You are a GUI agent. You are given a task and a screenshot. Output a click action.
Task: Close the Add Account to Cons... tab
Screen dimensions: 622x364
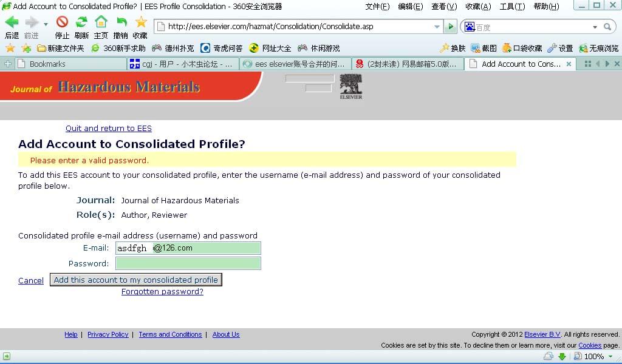click(569, 64)
